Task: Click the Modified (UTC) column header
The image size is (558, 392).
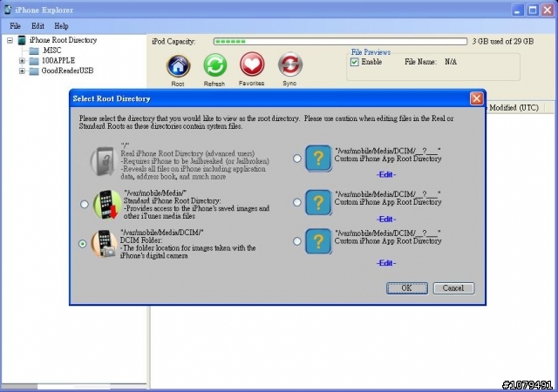Action: (514, 108)
